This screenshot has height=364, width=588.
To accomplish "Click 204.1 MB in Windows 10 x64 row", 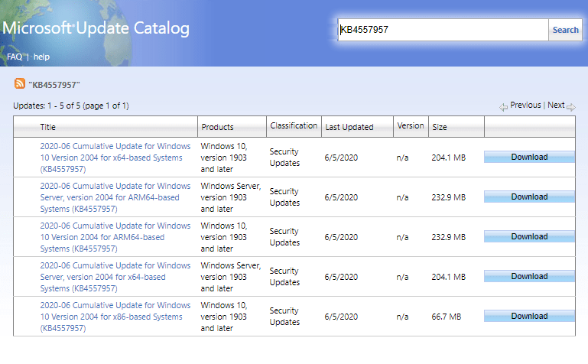I will point(449,158).
